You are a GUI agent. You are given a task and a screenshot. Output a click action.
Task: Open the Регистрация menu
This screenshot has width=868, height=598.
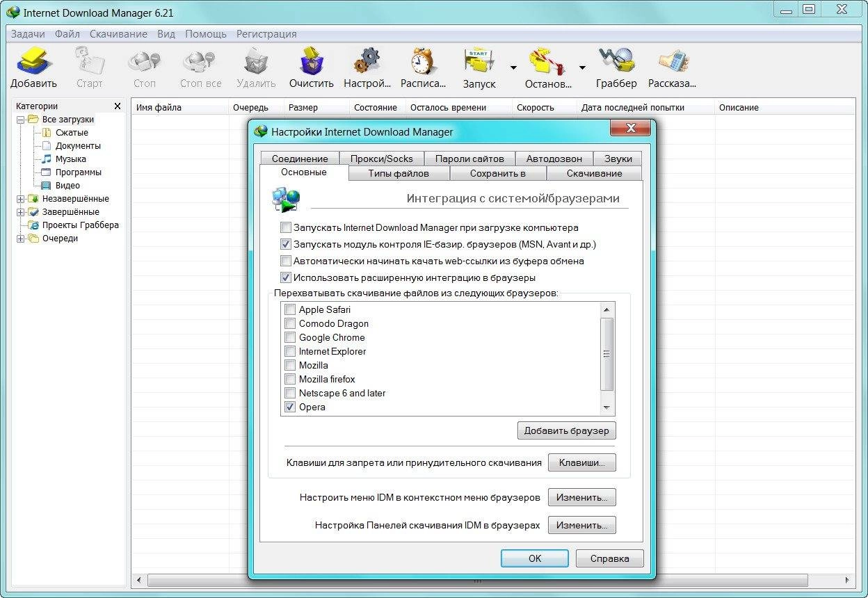coord(266,33)
